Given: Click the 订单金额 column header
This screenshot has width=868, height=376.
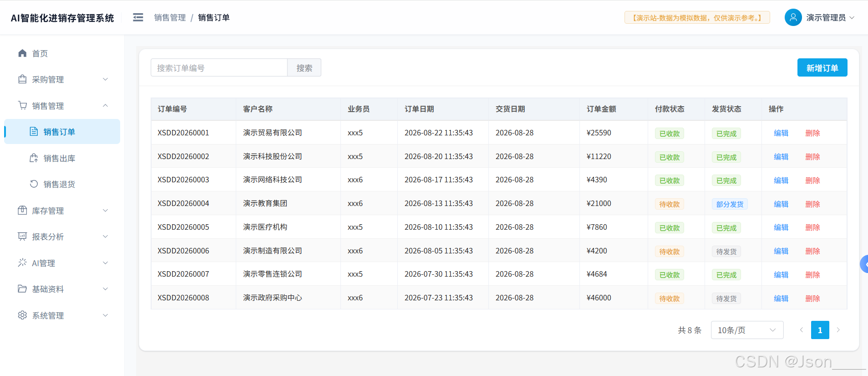Looking at the screenshot, I should pyautogui.click(x=601, y=109).
